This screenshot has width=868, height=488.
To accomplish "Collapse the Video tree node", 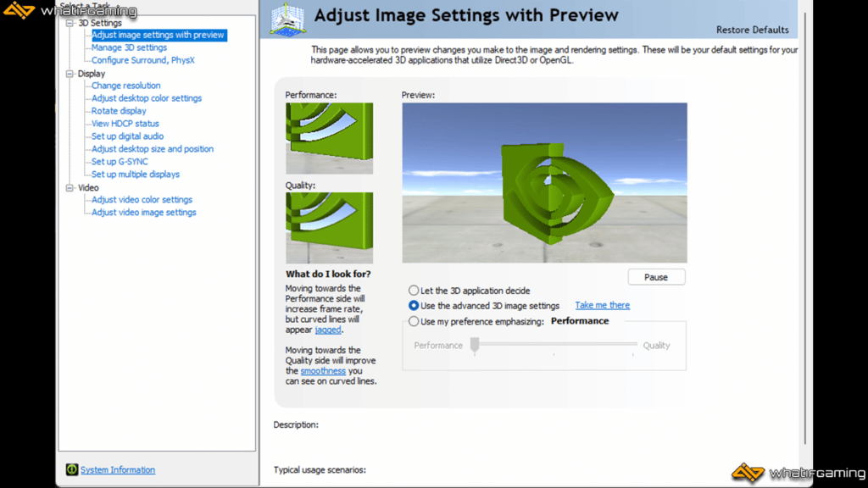I will click(x=70, y=188).
